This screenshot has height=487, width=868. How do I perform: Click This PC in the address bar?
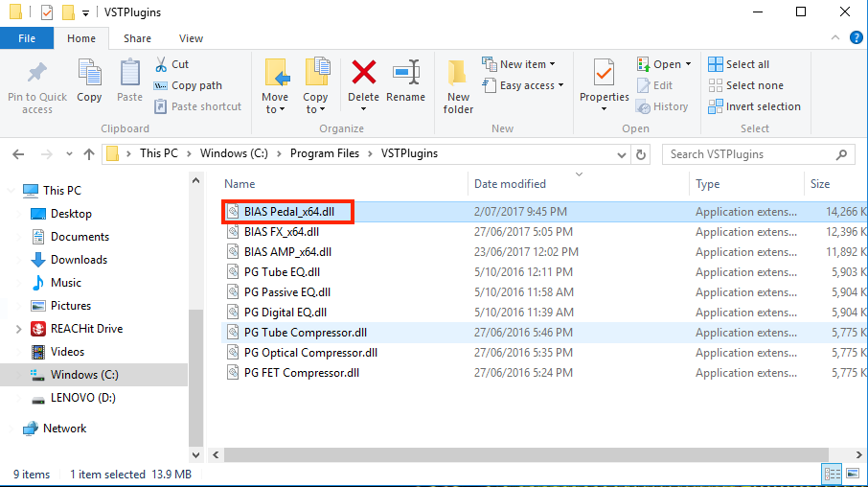tap(159, 153)
